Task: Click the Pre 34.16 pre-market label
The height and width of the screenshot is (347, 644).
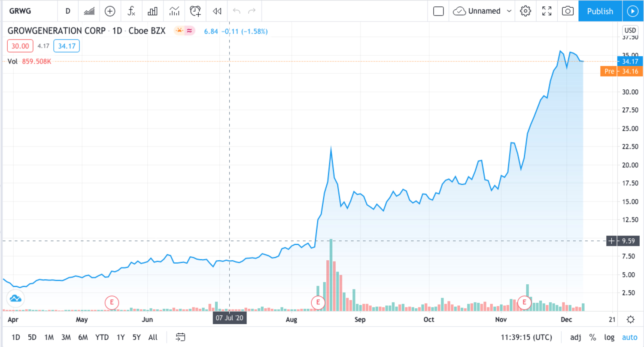Action: 621,71
